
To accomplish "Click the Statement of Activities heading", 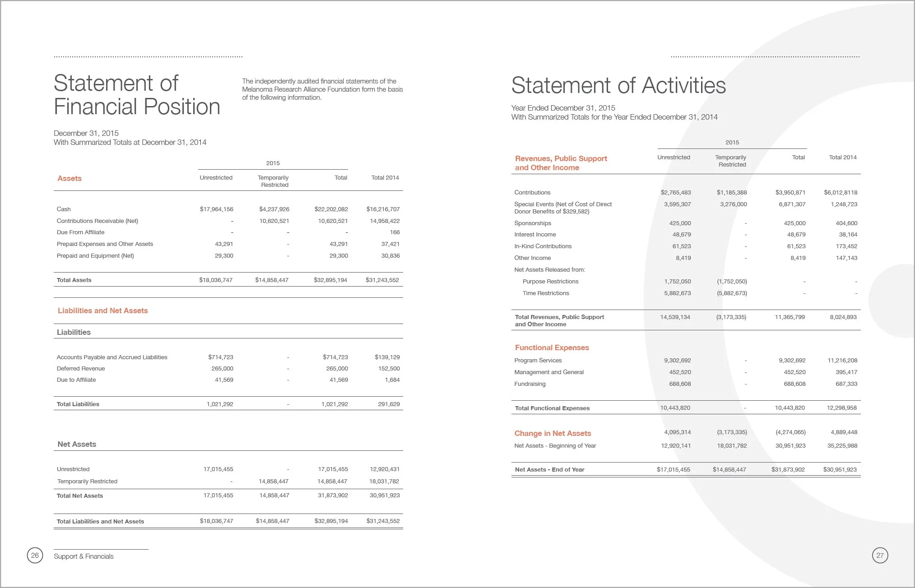I will 618,85.
